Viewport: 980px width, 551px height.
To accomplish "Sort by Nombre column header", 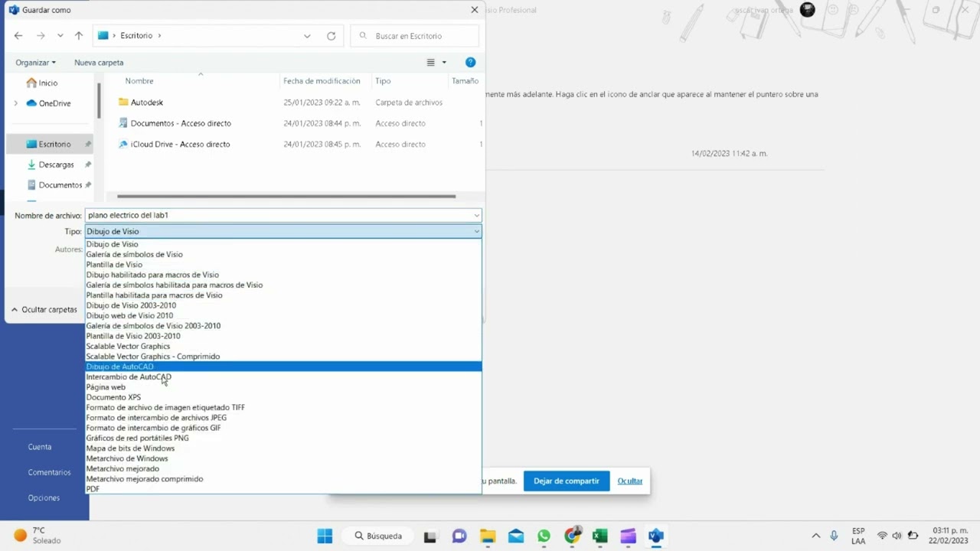I will tap(139, 81).
